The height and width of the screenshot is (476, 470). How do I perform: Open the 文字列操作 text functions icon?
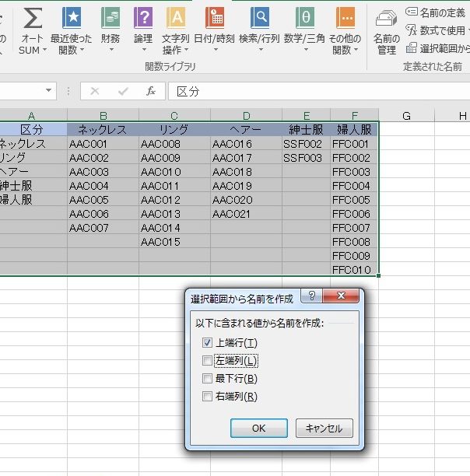pyautogui.click(x=176, y=18)
